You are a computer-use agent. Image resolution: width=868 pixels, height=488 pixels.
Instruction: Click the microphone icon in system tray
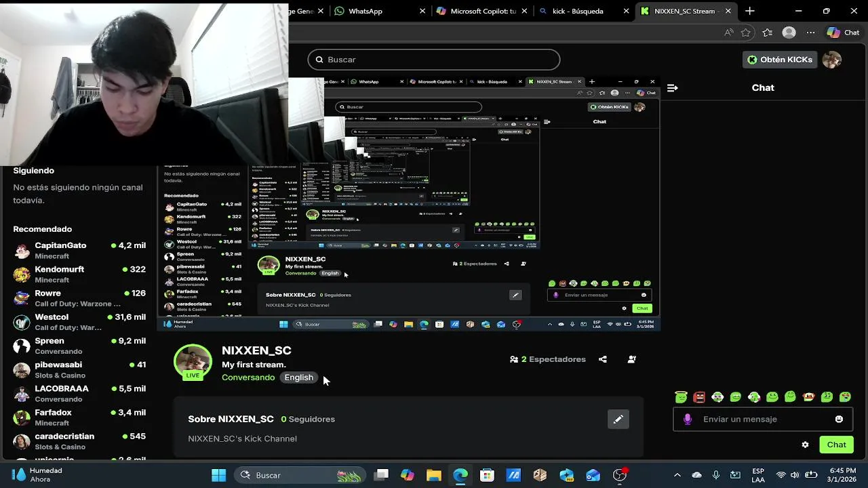coord(715,475)
